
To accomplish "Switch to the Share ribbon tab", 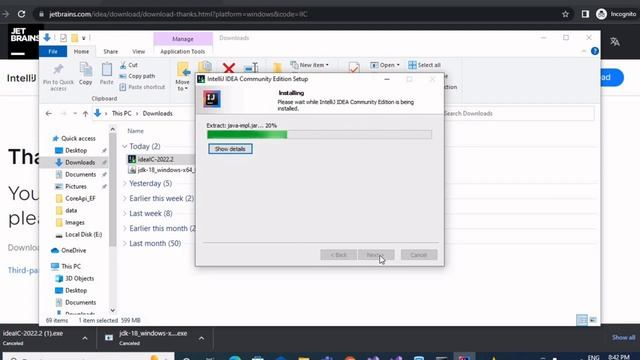I will [111, 52].
